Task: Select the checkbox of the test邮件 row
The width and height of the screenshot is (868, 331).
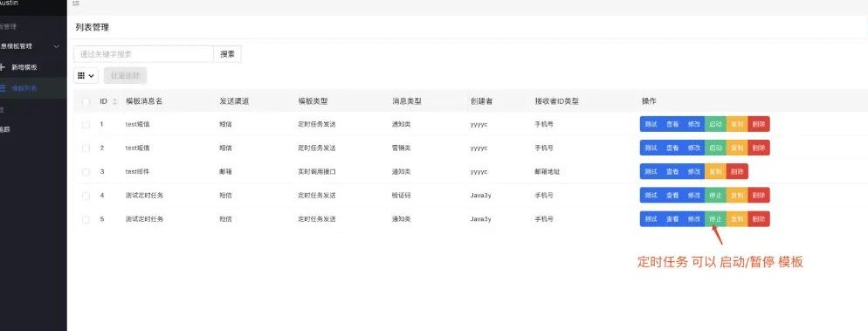Action: click(86, 172)
